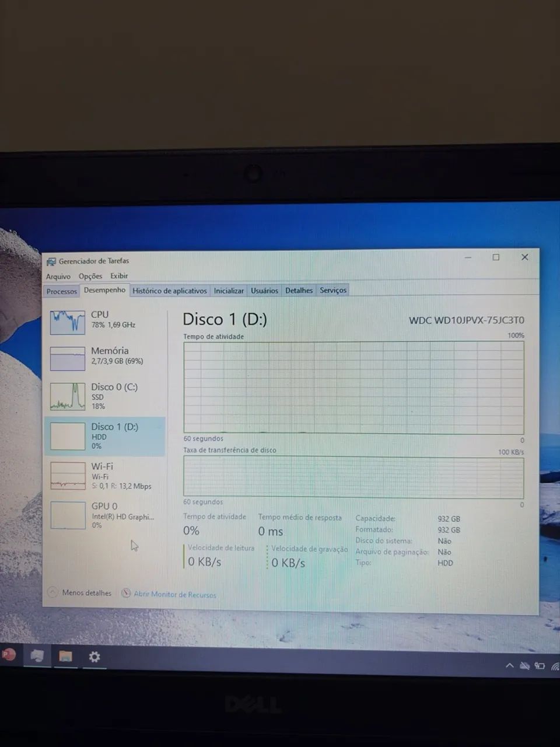
Task: Open File Explorer from the taskbar
Action: (65, 657)
